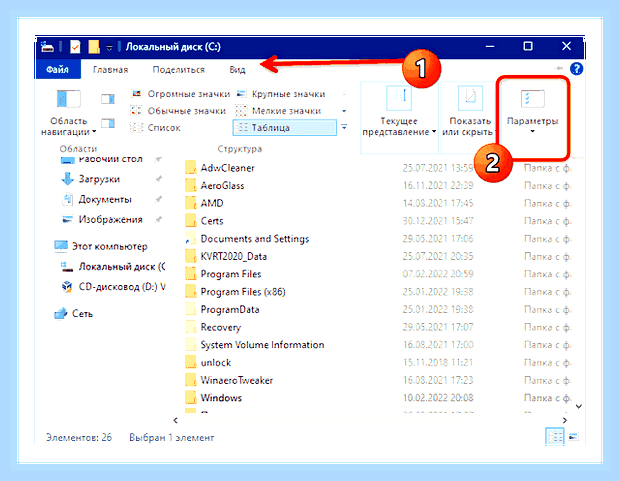Click the Параметры options icon
The width and height of the screenshot is (620, 481).
click(532, 98)
